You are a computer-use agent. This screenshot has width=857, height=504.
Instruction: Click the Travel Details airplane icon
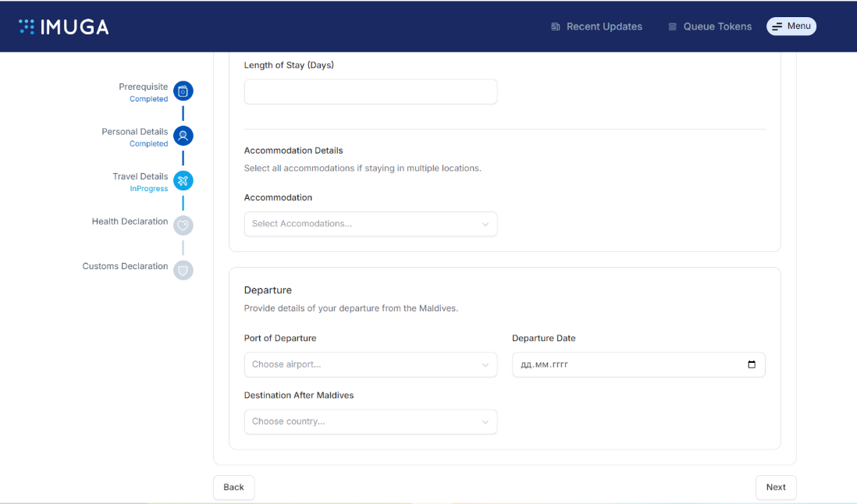tap(183, 181)
